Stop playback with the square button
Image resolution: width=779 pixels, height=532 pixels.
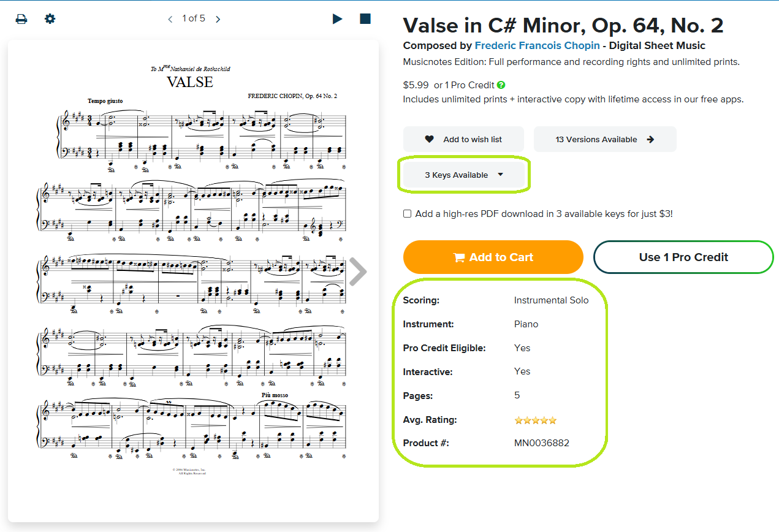tap(365, 18)
